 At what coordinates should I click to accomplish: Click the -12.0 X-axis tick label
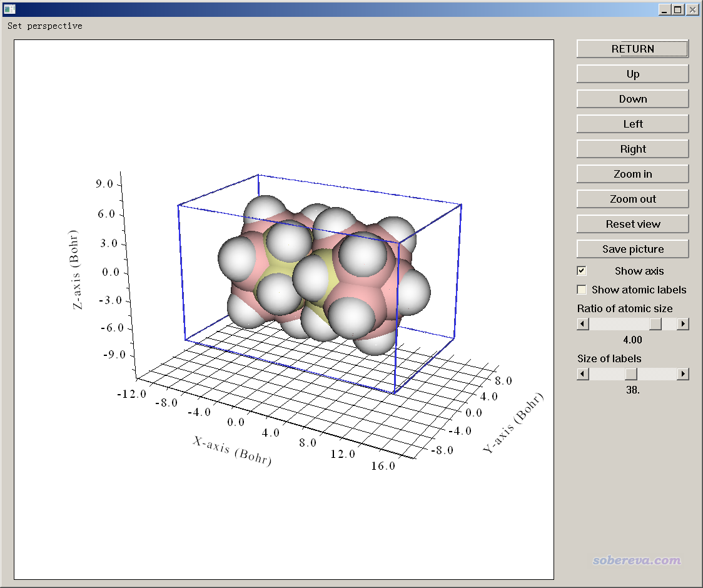(131, 394)
